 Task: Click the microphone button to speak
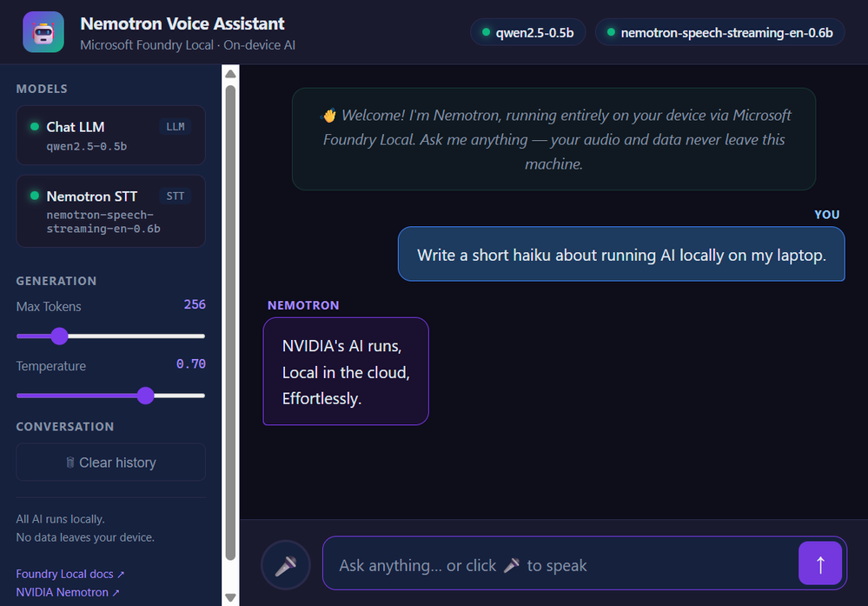(x=286, y=565)
